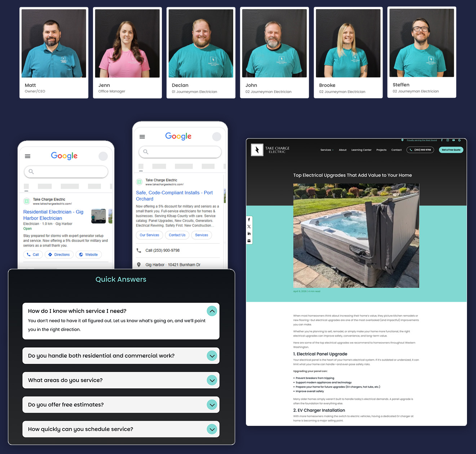476x454 pixels.
Task: Click the Take Charge Electric favicon in the right phone
Action: pos(139,182)
